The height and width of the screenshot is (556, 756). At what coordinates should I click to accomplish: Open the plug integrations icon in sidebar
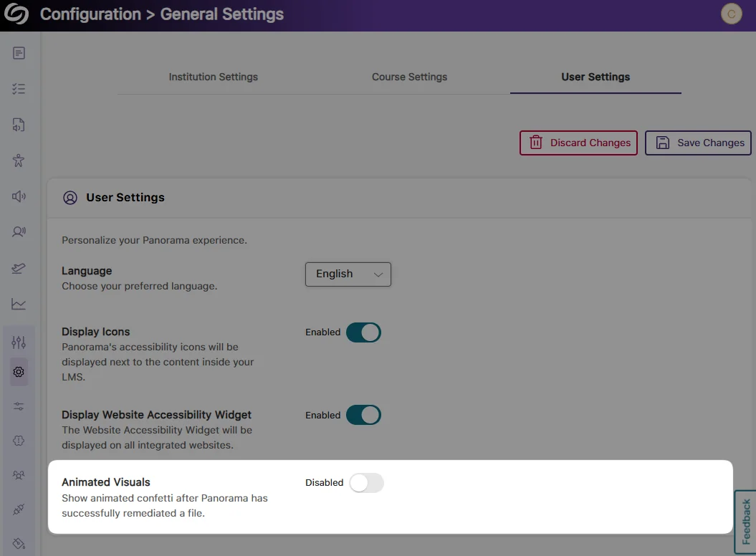pos(19,509)
